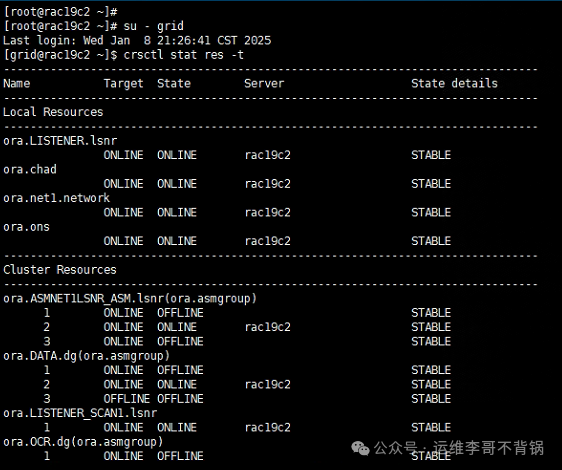Click the 'su - grid' command line
The height and width of the screenshot is (470, 562).
point(153,26)
